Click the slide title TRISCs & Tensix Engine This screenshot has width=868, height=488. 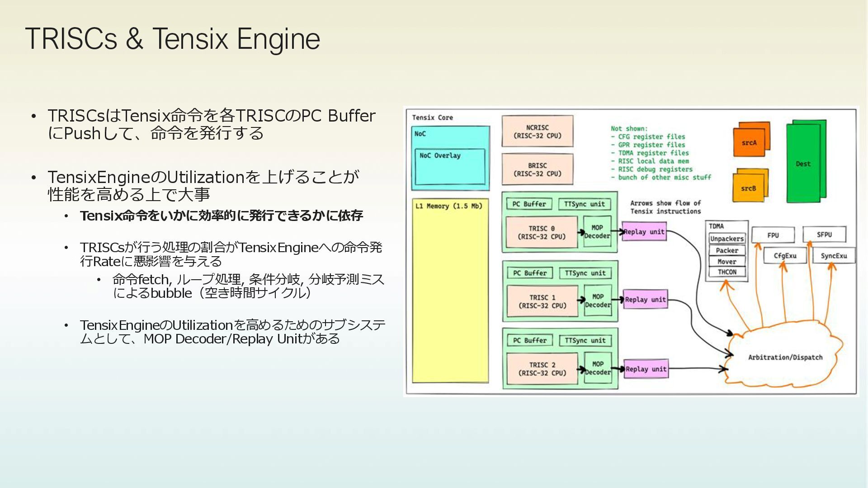[173, 39]
